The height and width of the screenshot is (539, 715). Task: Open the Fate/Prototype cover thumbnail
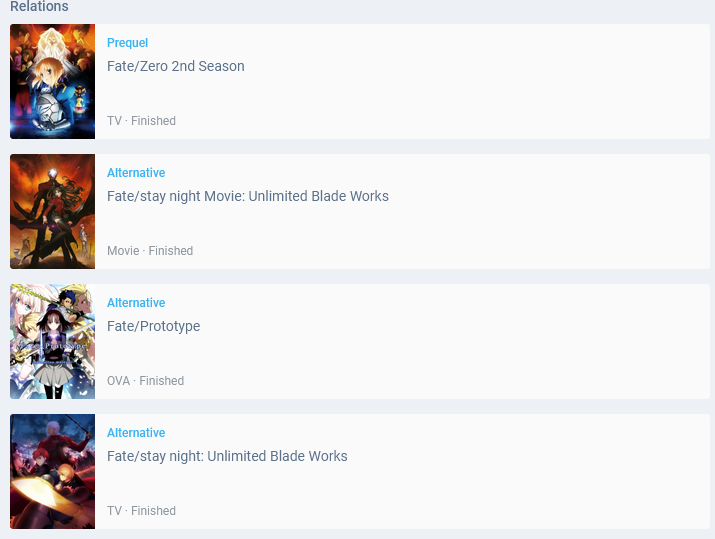coord(52,341)
